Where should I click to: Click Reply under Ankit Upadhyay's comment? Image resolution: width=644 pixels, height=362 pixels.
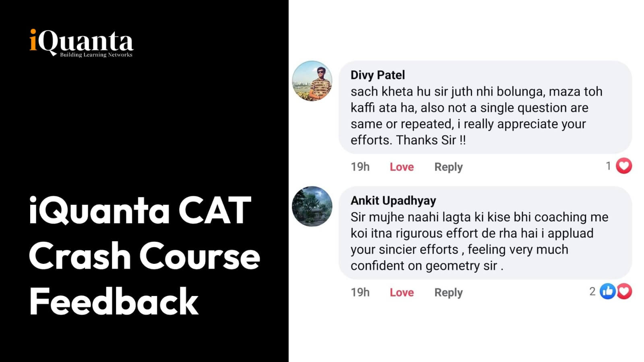point(448,292)
